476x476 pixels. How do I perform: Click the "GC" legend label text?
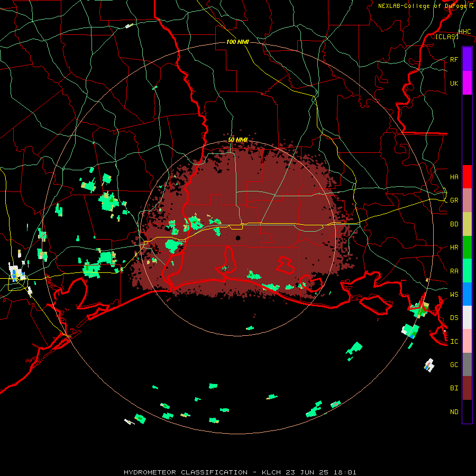coord(454,364)
